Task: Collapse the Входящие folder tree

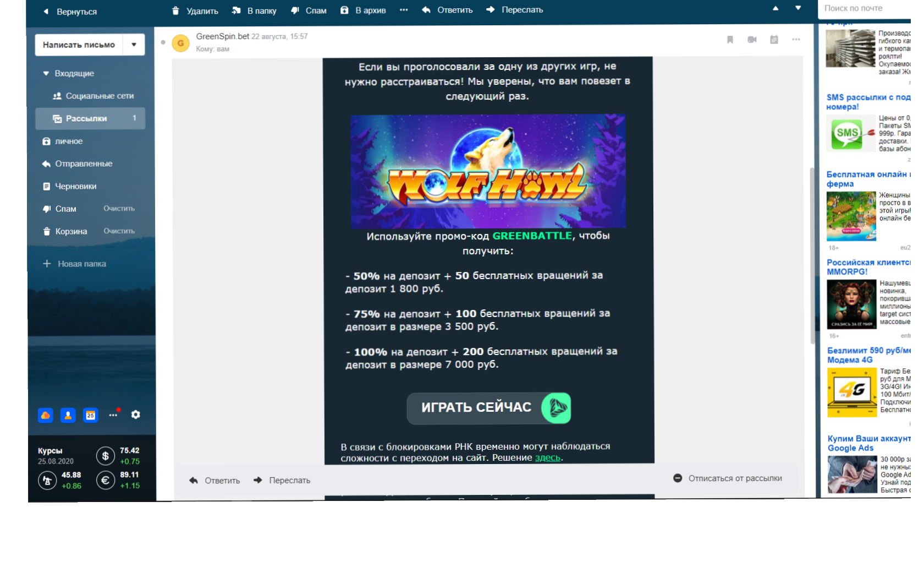Action: pos(46,73)
